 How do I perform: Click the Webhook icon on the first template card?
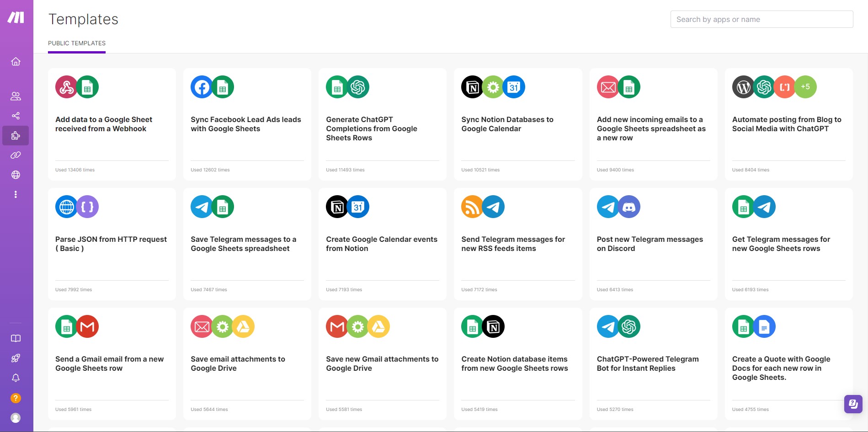click(x=67, y=87)
